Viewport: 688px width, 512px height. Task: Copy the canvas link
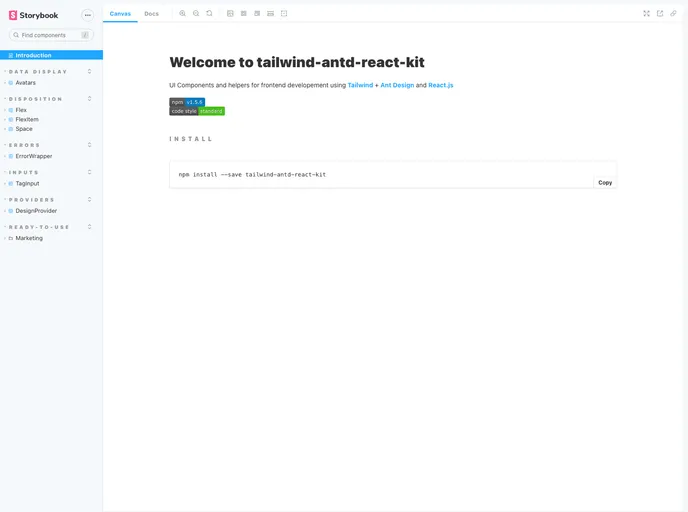coord(673,14)
